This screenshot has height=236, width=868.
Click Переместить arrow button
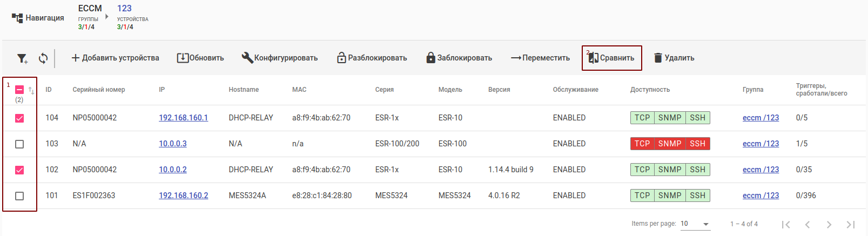coord(540,58)
